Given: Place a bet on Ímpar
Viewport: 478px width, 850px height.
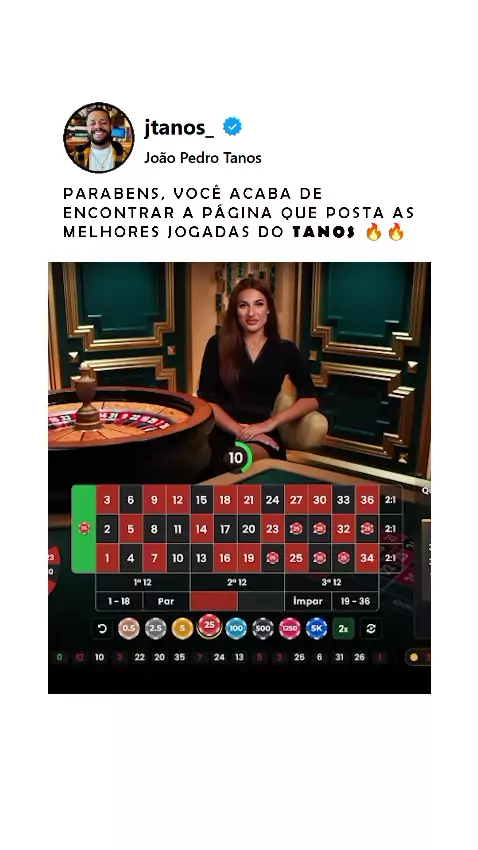Looking at the screenshot, I should pyautogui.click(x=308, y=601).
